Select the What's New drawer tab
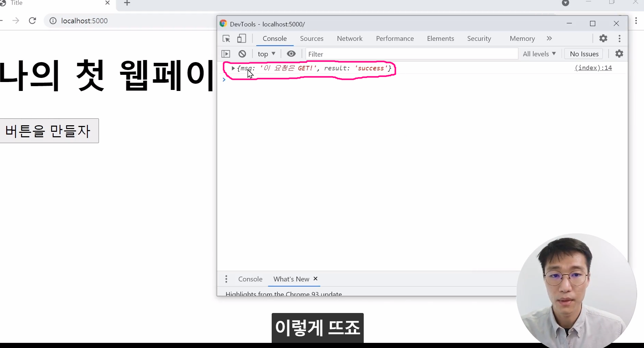 click(x=291, y=279)
